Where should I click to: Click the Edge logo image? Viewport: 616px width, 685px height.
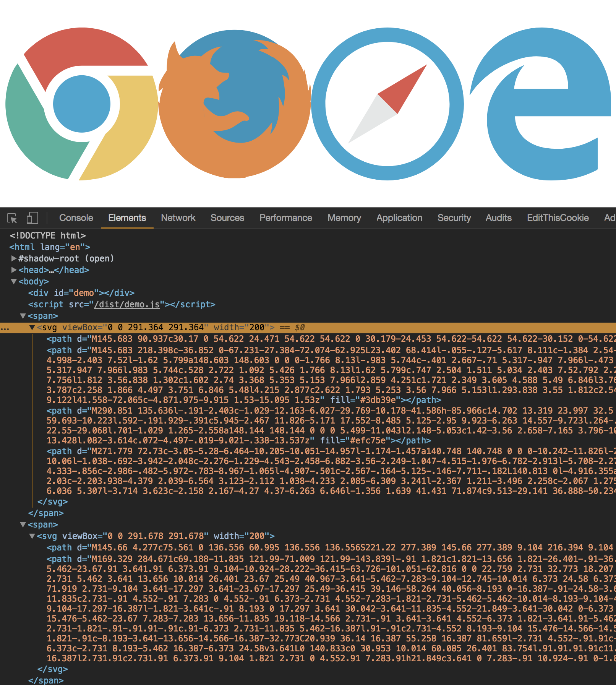pyautogui.click(x=540, y=104)
